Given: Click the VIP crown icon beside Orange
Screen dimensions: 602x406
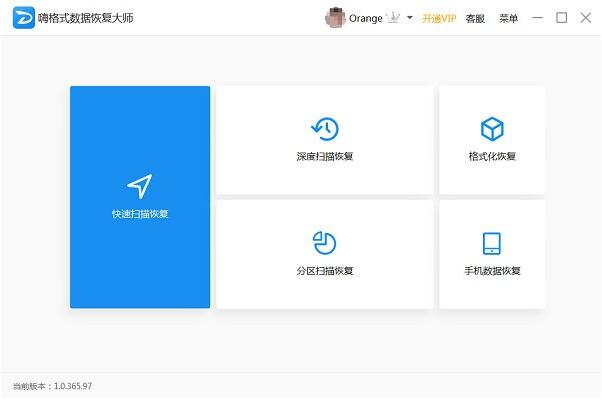Looking at the screenshot, I should point(394,18).
